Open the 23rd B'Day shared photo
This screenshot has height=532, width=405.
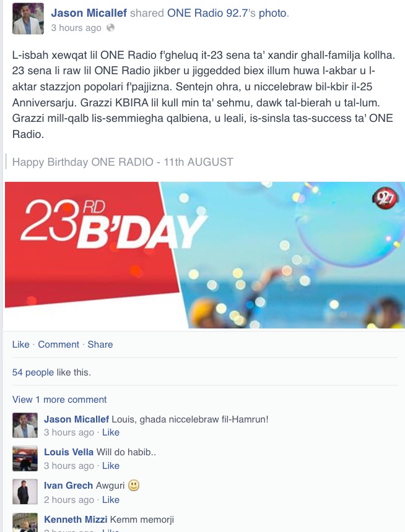coord(205,255)
